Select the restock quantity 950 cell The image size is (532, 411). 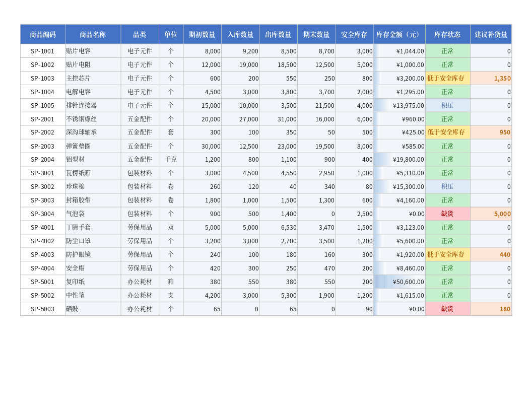tap(491, 132)
